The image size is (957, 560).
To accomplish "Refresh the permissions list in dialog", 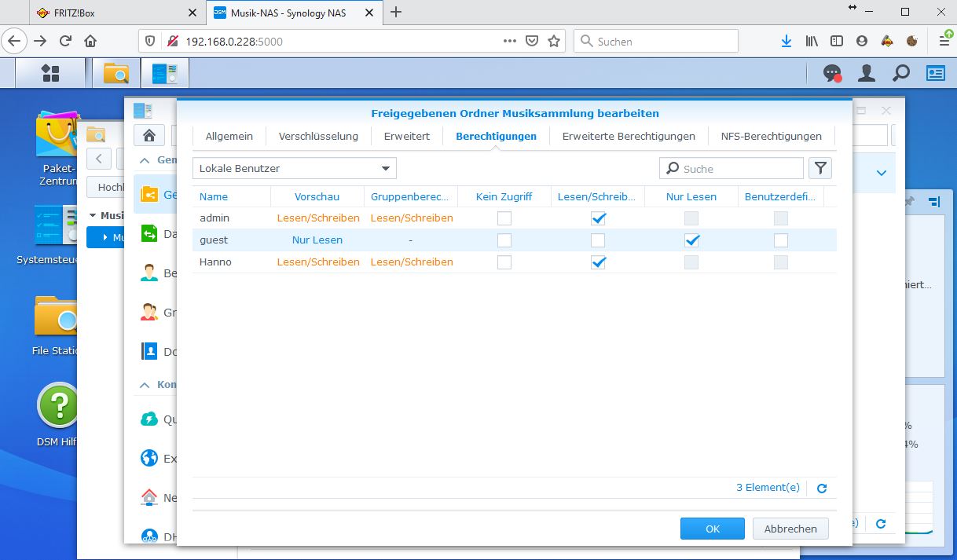I will (x=822, y=489).
